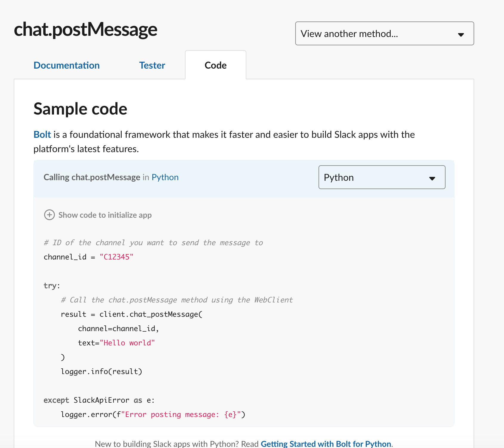Click the plus icon to show initialization code

click(49, 215)
